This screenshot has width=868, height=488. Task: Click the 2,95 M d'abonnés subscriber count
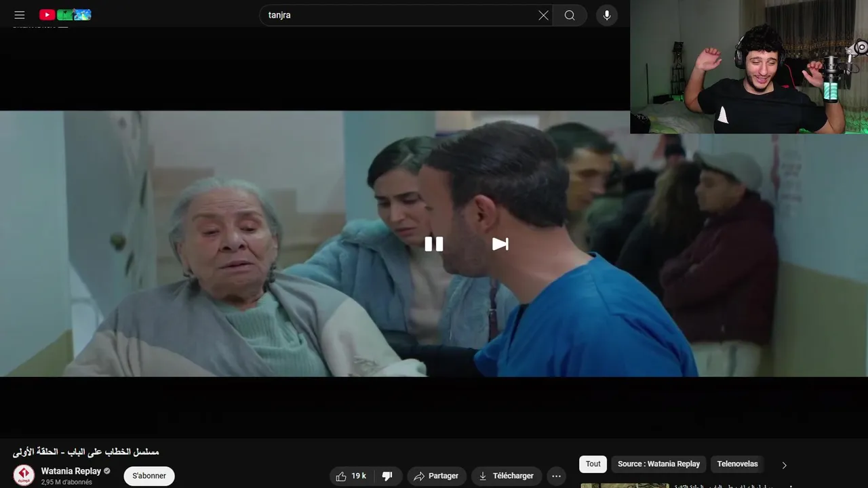coord(66,482)
